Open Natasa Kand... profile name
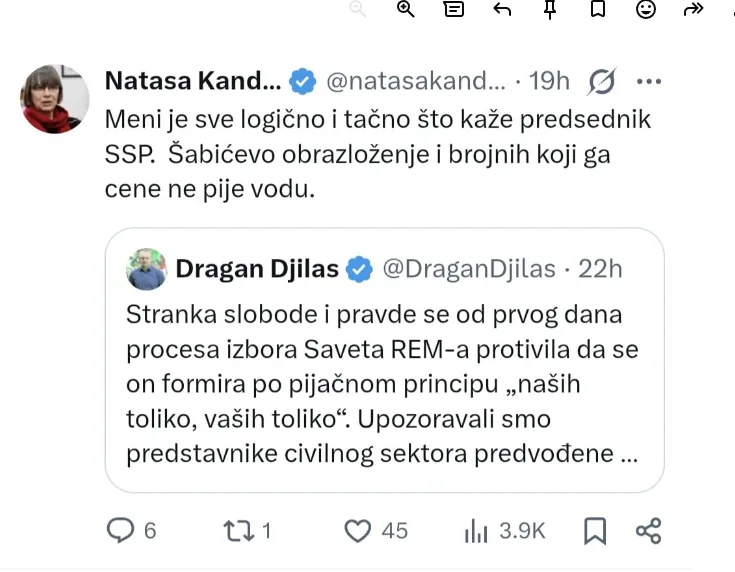Screen dimensions: 735x572 tap(193, 81)
